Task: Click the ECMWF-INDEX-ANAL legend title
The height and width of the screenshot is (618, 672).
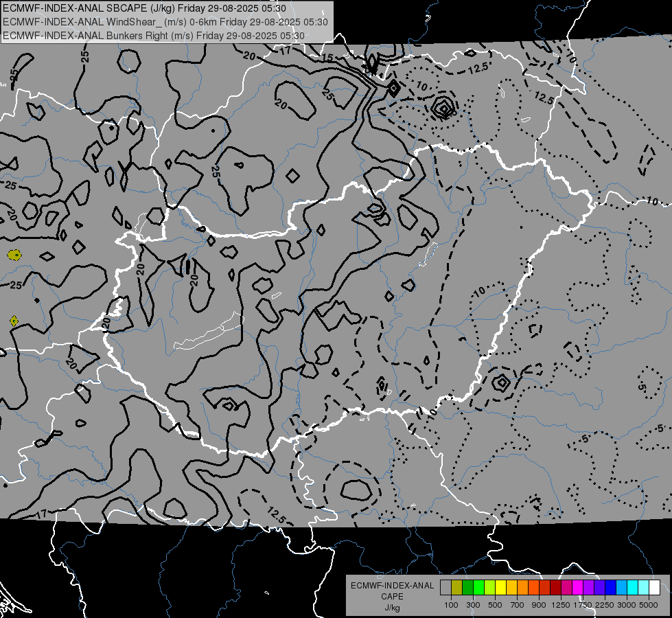Action: coord(392,586)
